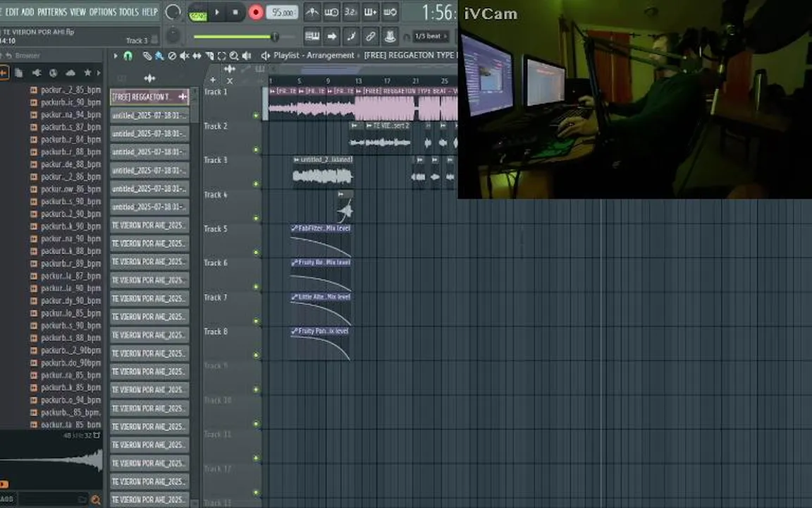This screenshot has width=812, height=508.
Task: Select the Zoom magnifier tool in playlist
Action: coord(234,56)
